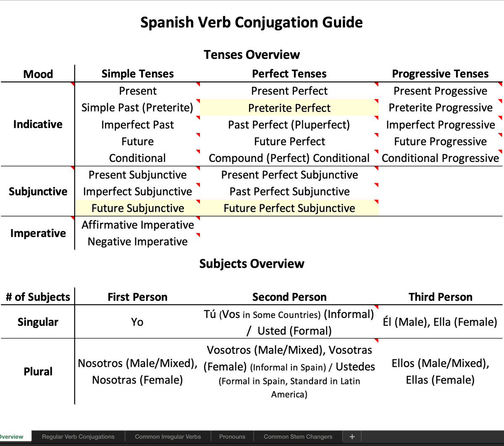The width and height of the screenshot is (504, 446).
Task: Select the Overview sheet tab
Action: tap(12, 437)
